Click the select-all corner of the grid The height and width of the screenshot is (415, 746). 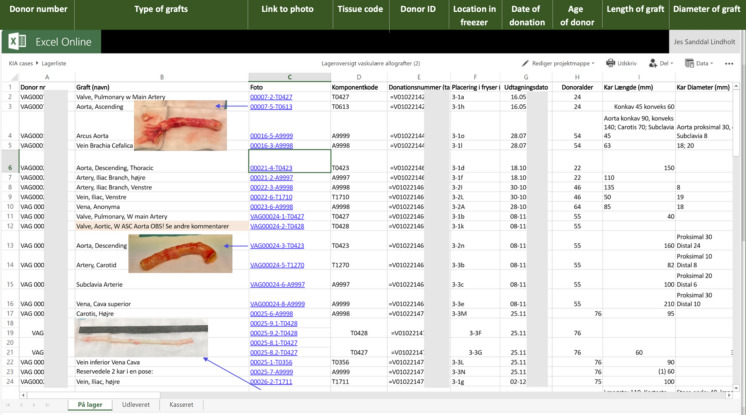click(9, 77)
